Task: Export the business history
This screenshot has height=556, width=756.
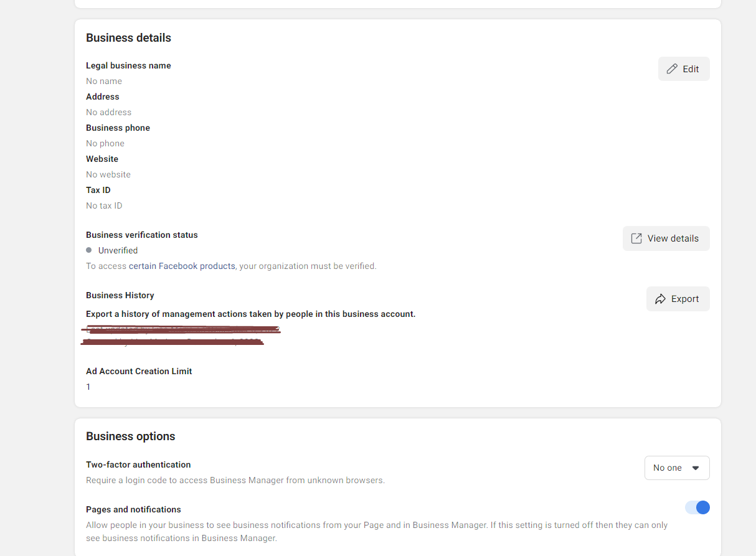Action: 678,299
